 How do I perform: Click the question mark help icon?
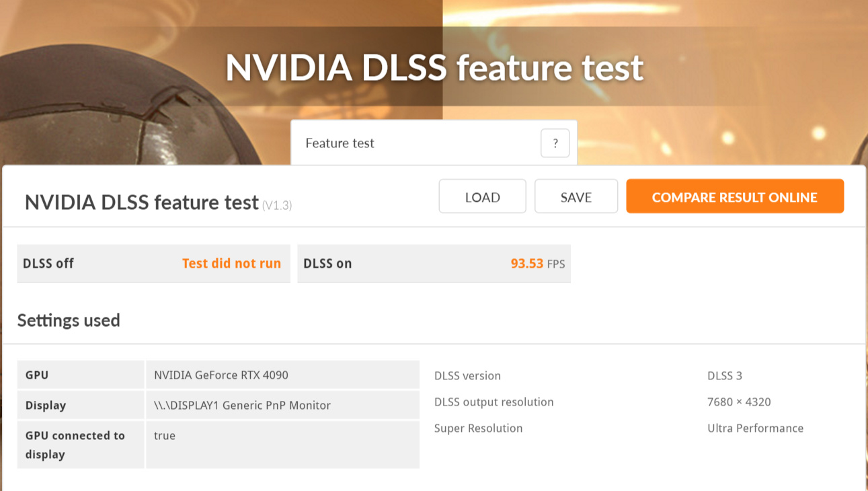[555, 143]
